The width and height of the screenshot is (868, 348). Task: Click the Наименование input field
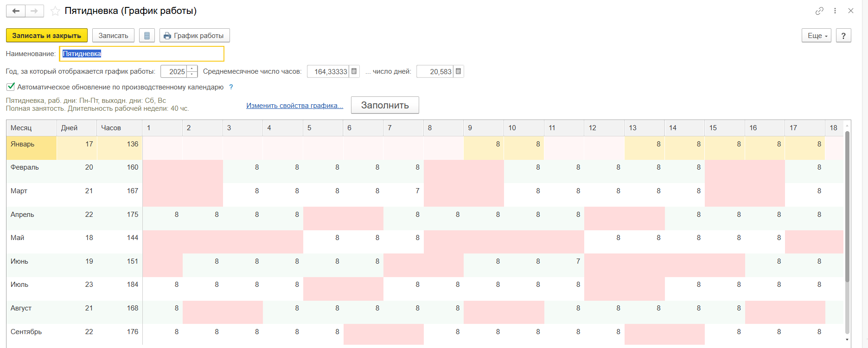[141, 54]
